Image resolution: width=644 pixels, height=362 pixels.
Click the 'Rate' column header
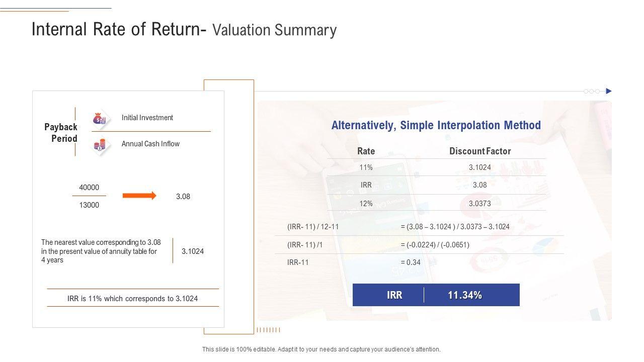[x=366, y=151]
